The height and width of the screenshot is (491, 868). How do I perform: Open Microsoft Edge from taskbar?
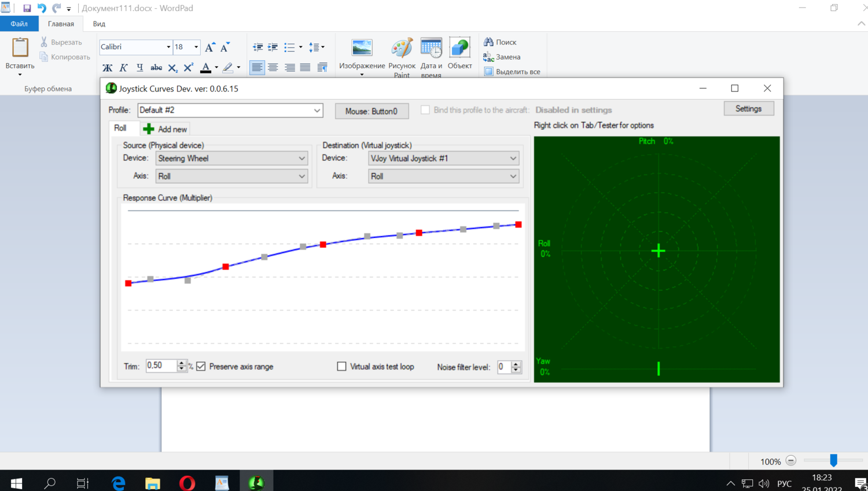(x=118, y=482)
